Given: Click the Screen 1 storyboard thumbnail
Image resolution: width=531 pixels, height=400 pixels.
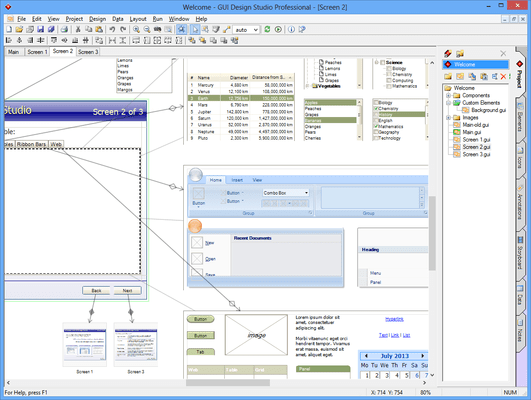Looking at the screenshot, I should coord(85,344).
